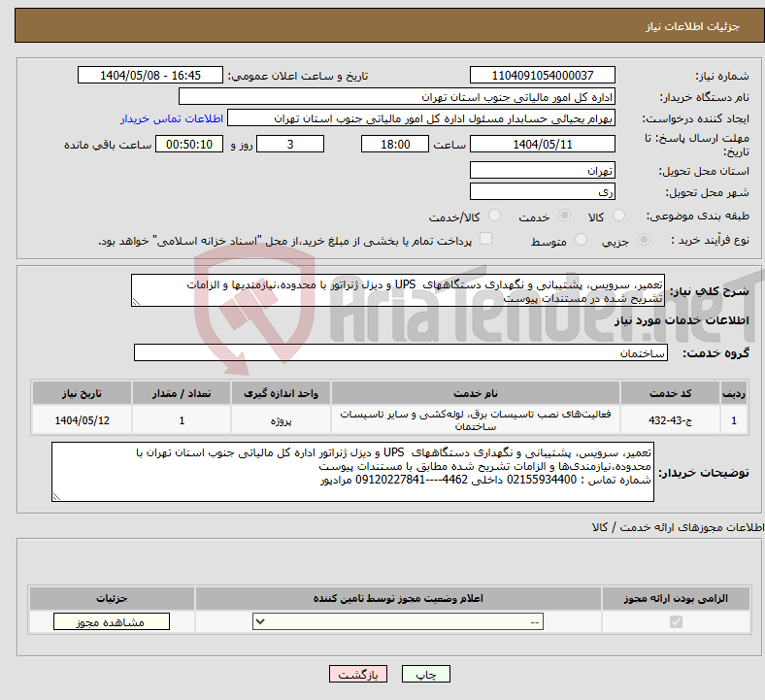The height and width of the screenshot is (700, 765).
Task: Click the service group field ساختمان
Action: coord(401,352)
